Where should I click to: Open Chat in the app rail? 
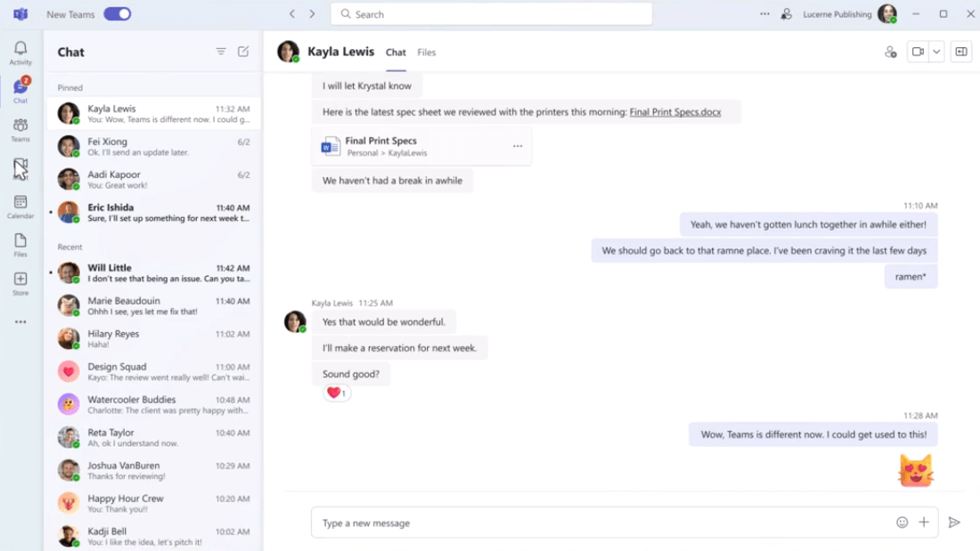tap(20, 90)
